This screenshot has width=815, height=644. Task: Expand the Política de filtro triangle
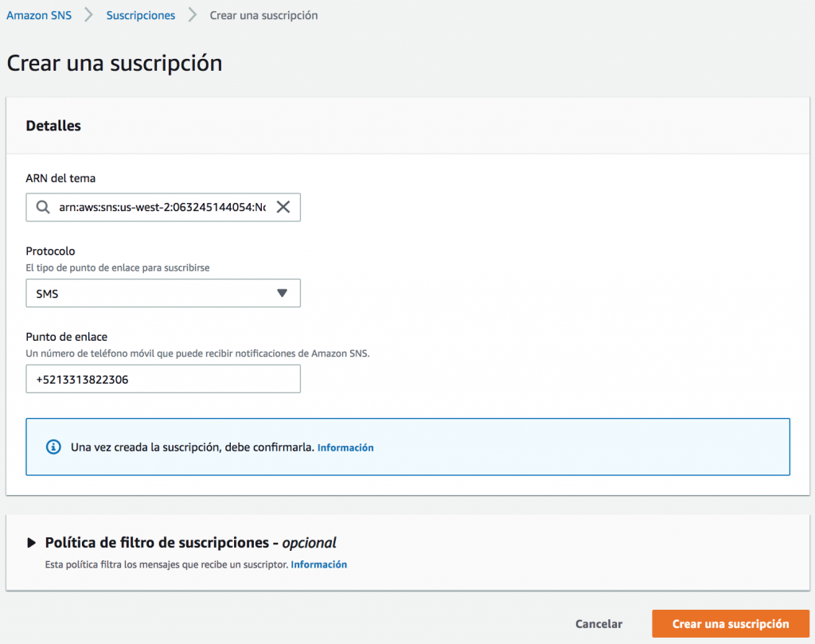pyautogui.click(x=32, y=543)
